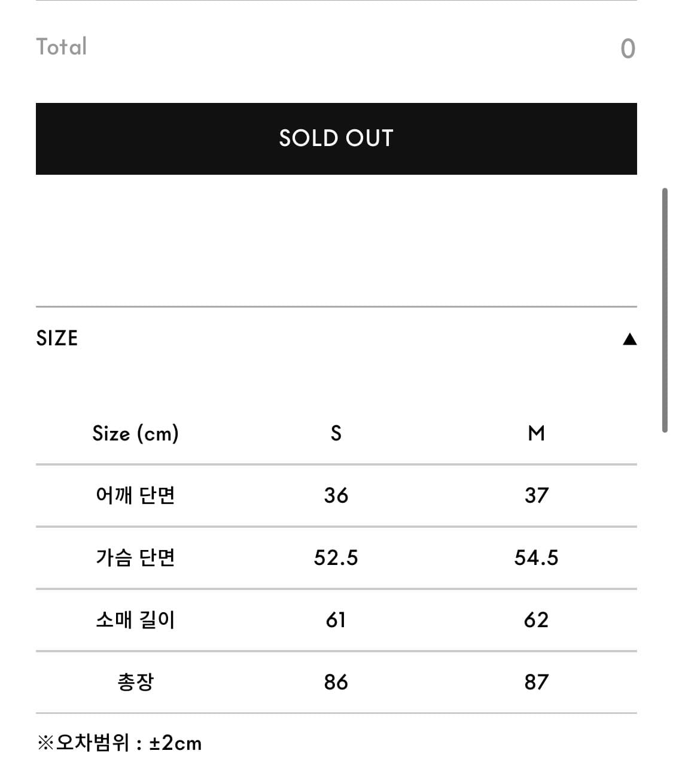
Task: Click the 총장 row label
Action: 135,682
